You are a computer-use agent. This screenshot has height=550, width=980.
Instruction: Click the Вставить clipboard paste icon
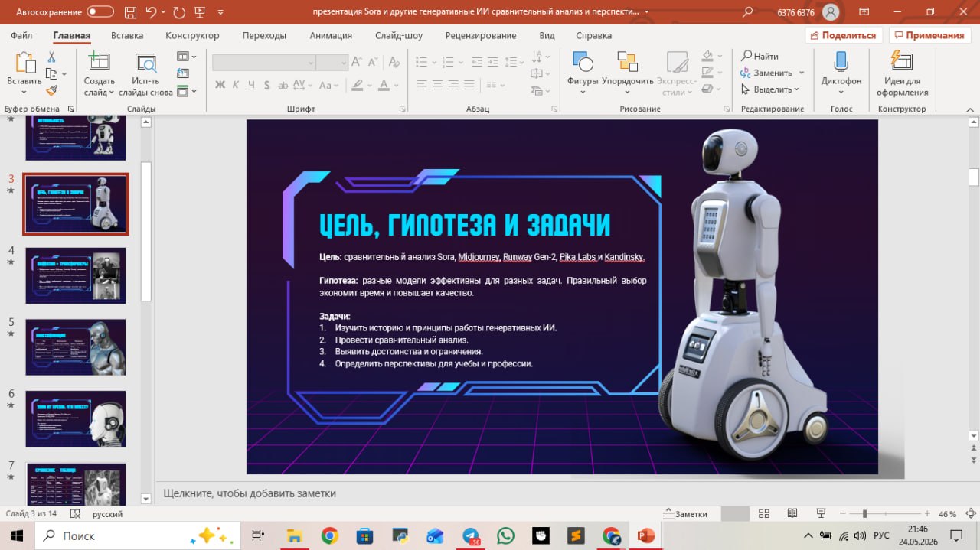(24, 63)
